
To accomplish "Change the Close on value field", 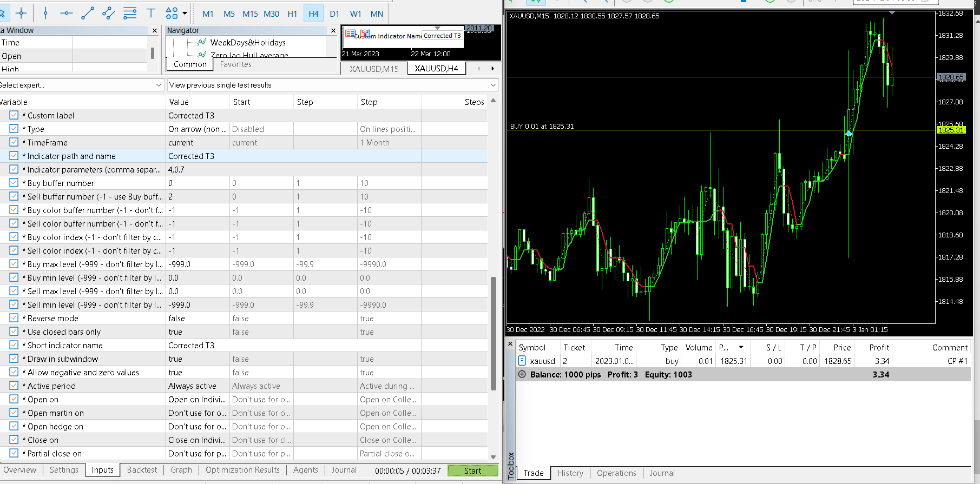I will pyautogui.click(x=198, y=440).
